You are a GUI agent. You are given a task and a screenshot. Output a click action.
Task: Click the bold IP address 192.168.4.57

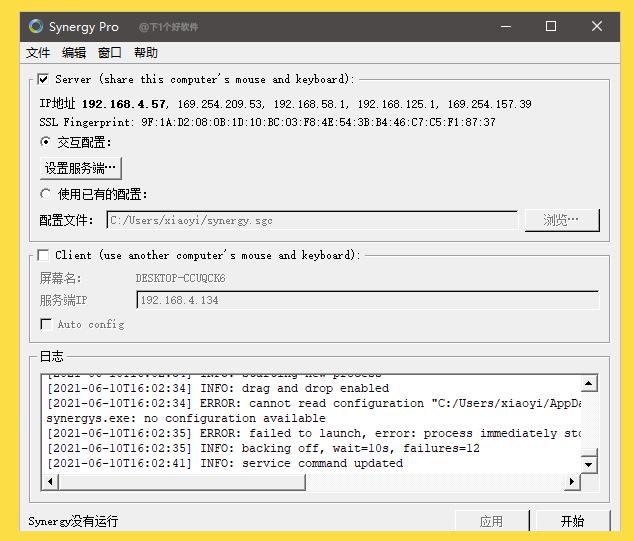(124, 104)
